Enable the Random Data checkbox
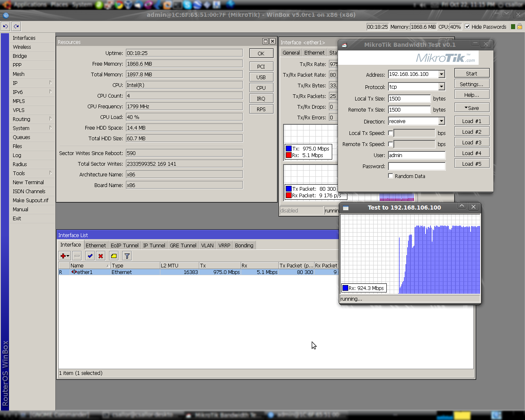The image size is (525, 420). click(x=390, y=176)
